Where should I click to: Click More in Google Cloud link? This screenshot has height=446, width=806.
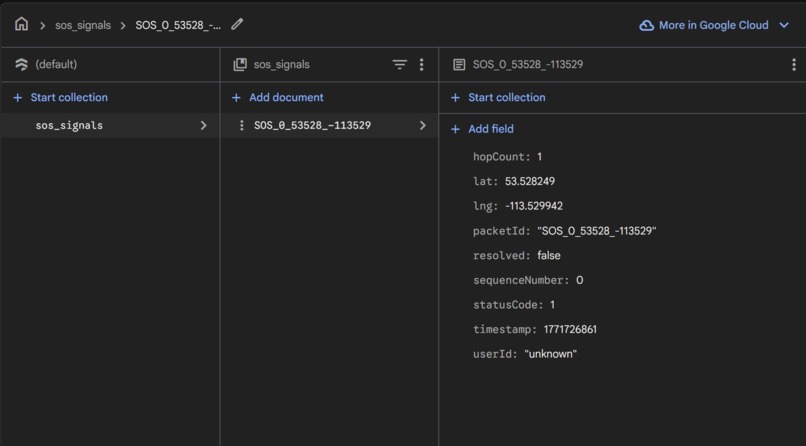pyautogui.click(x=713, y=25)
